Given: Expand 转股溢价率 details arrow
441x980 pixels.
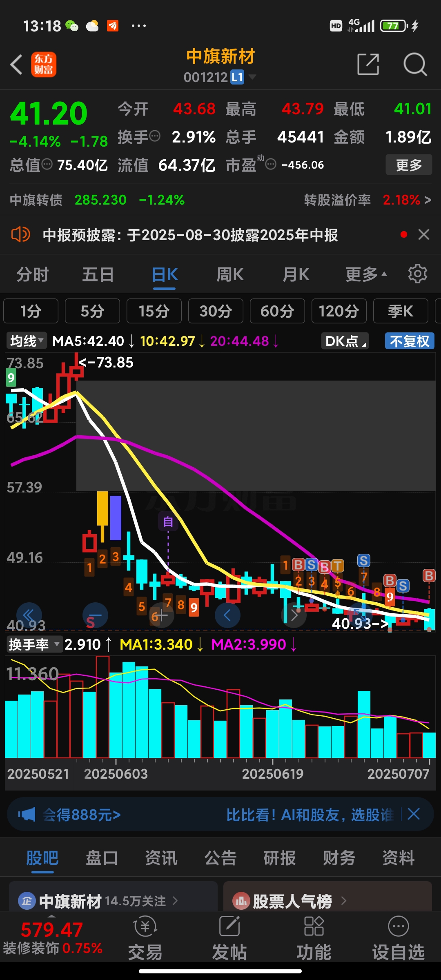Looking at the screenshot, I should tap(428, 200).
